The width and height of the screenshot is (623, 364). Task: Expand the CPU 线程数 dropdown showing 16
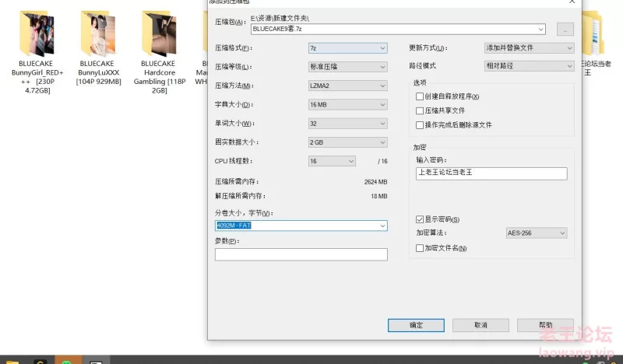(332, 161)
